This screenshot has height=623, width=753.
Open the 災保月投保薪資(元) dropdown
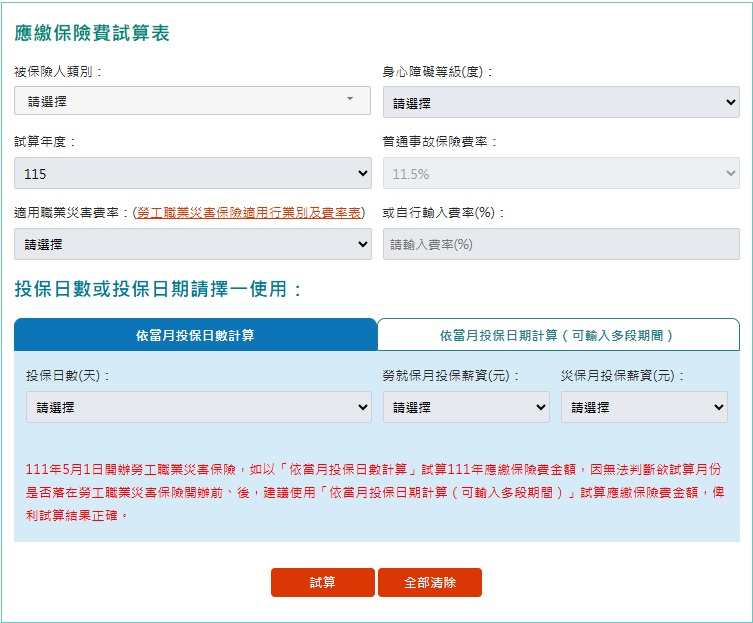point(644,407)
